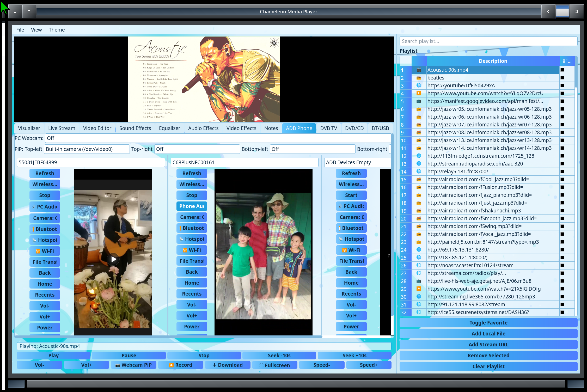Open the PC Webcam dropdown
587x392 pixels.
click(x=218, y=138)
